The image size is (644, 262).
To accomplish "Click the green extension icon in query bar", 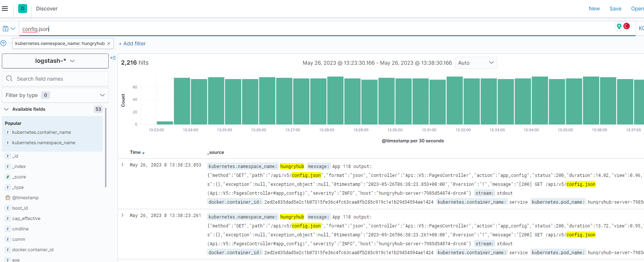I will point(619,26).
